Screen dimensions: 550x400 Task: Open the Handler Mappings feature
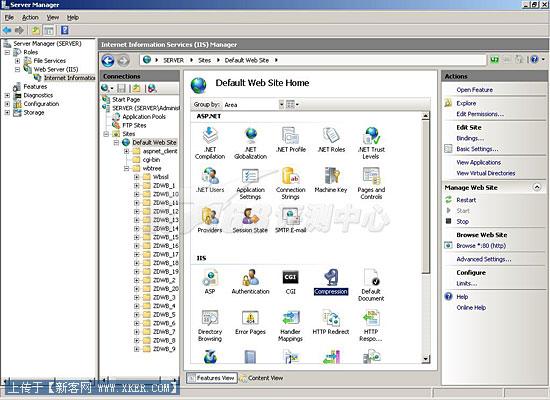[x=291, y=326]
